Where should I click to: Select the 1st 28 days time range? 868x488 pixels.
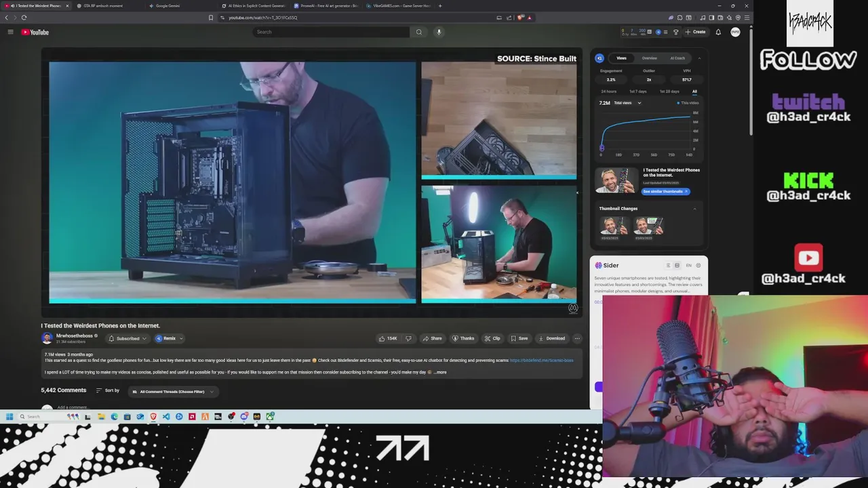pyautogui.click(x=669, y=91)
